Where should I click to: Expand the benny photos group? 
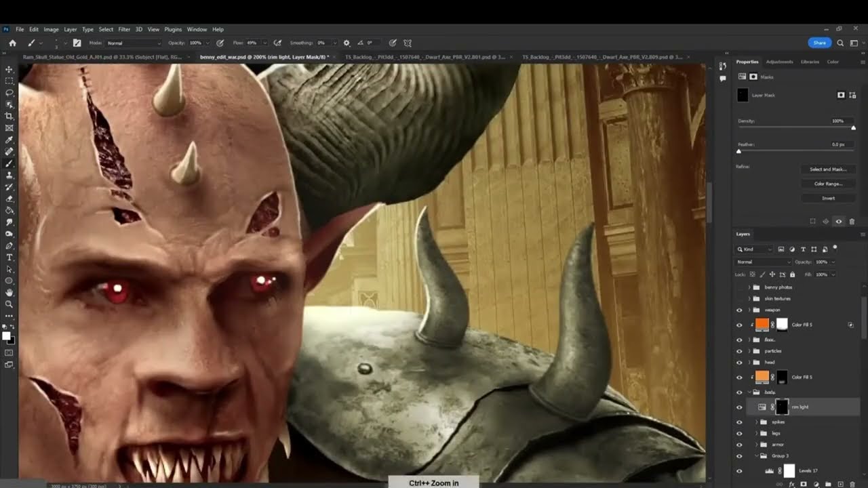[749, 287]
